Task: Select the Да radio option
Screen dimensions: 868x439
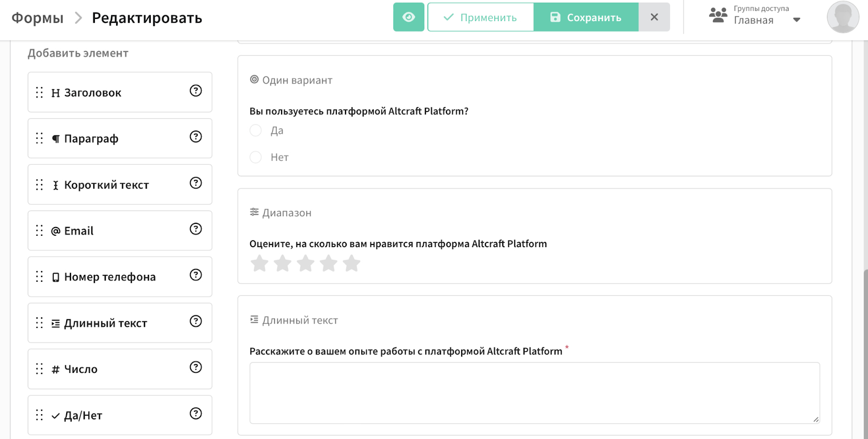Action: coord(256,131)
